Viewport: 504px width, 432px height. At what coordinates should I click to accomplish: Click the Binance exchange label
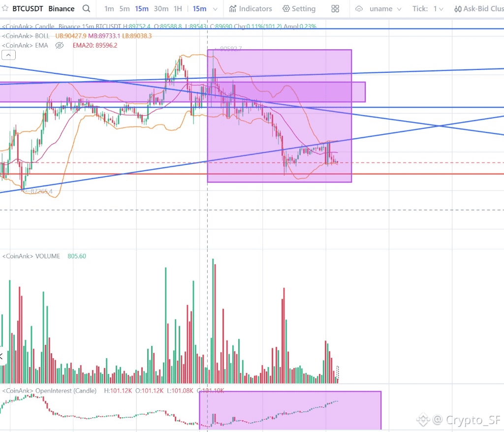pyautogui.click(x=62, y=9)
